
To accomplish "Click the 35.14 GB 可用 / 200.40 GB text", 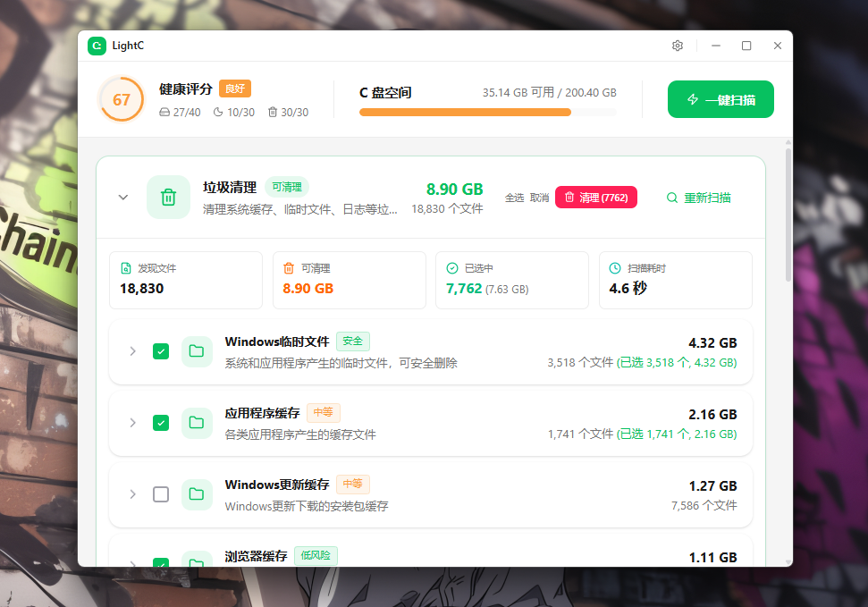I will click(x=549, y=92).
